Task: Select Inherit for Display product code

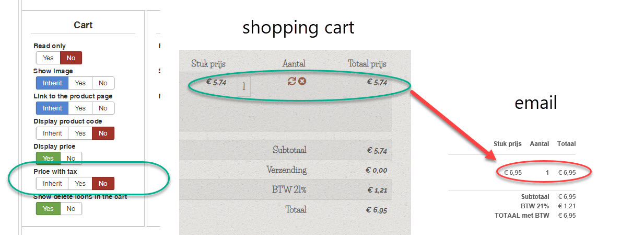Action: (52, 133)
